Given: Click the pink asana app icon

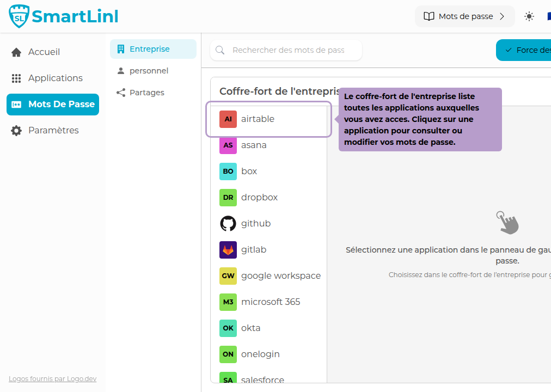Looking at the screenshot, I should tap(228, 145).
